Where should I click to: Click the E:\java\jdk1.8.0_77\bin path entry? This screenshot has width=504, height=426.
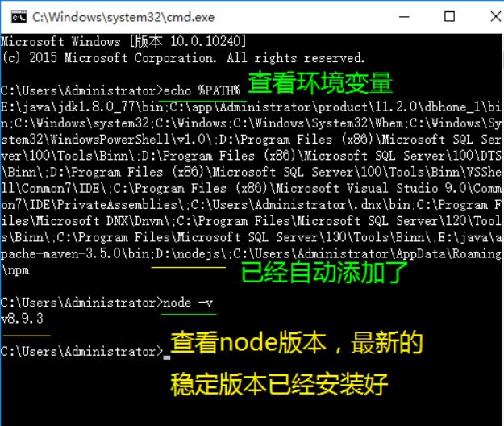click(x=82, y=107)
